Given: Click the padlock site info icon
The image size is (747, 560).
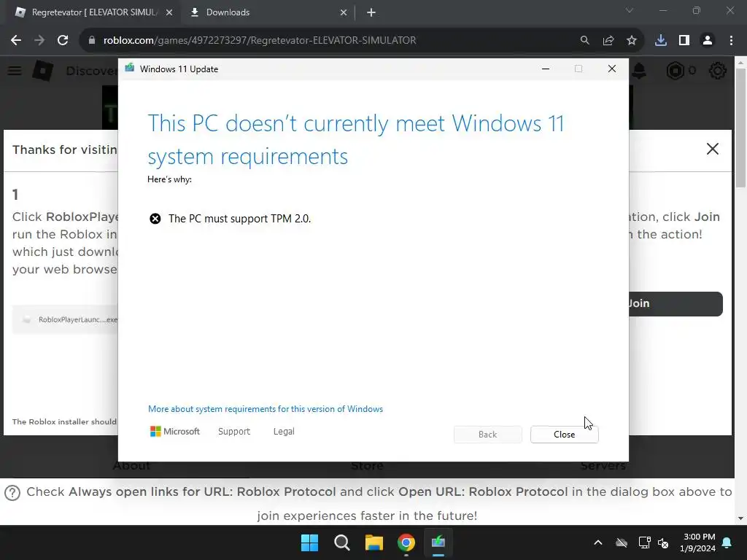Looking at the screenshot, I should (x=91, y=41).
